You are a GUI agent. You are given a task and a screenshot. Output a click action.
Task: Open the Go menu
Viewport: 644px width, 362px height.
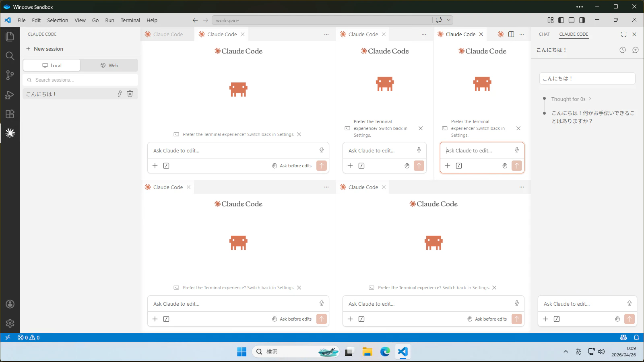(95, 20)
